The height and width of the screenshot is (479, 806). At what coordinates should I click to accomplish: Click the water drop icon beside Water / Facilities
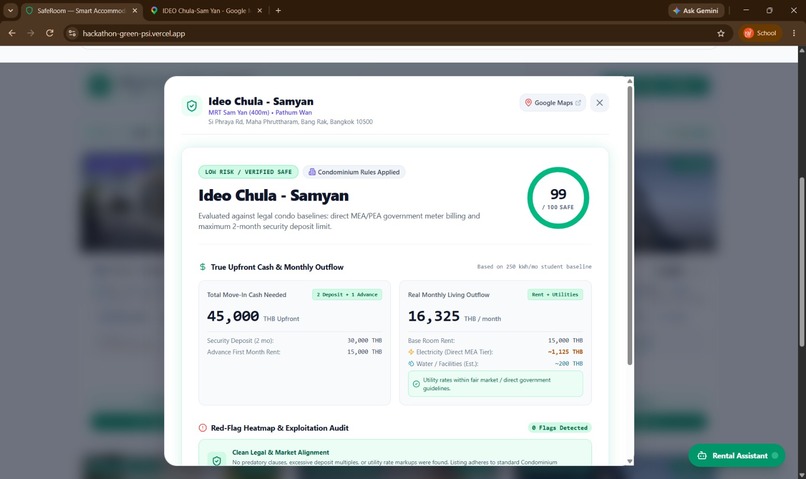coord(411,363)
